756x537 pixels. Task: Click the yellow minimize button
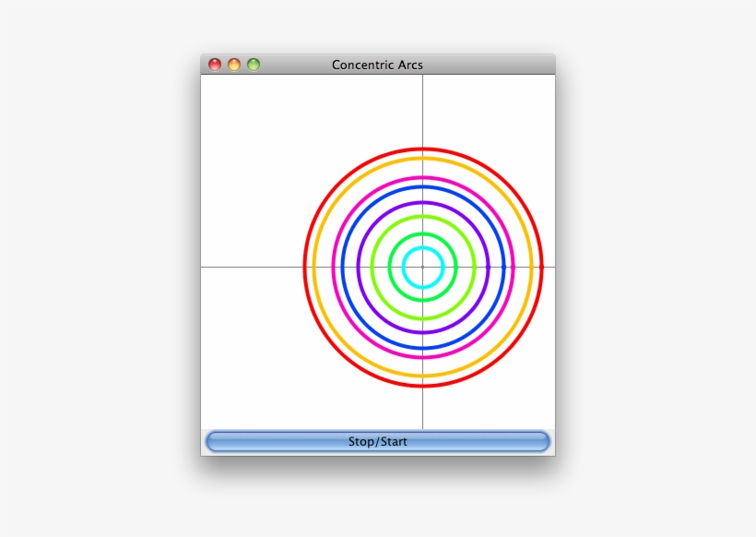coord(232,64)
